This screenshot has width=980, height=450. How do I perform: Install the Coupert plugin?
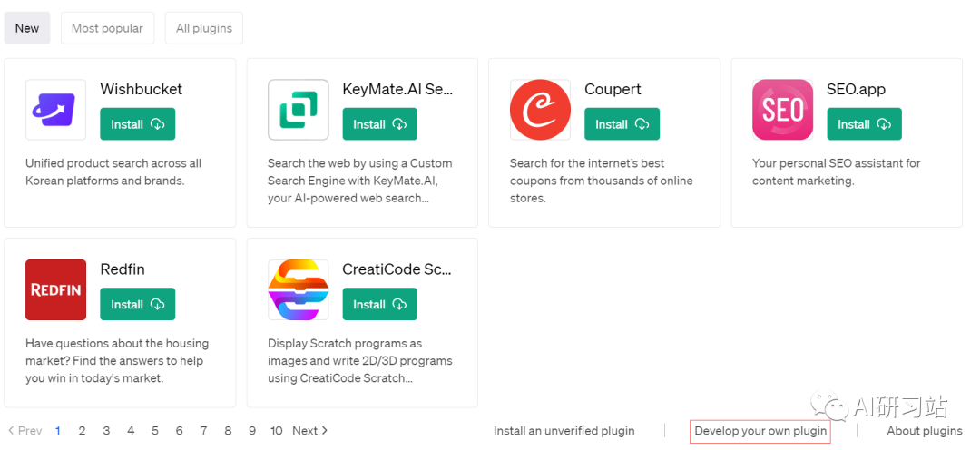click(x=622, y=123)
